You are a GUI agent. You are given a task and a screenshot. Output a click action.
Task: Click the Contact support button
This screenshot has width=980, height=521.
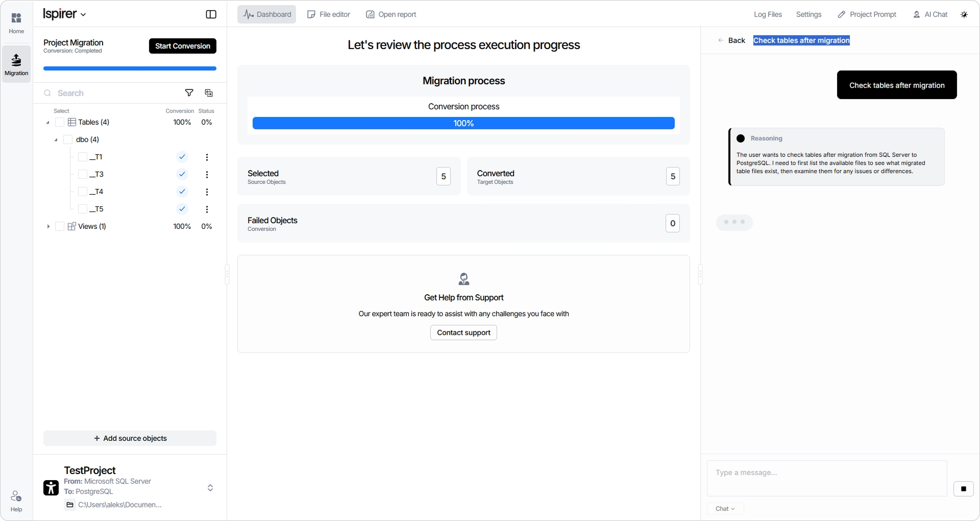pyautogui.click(x=463, y=333)
